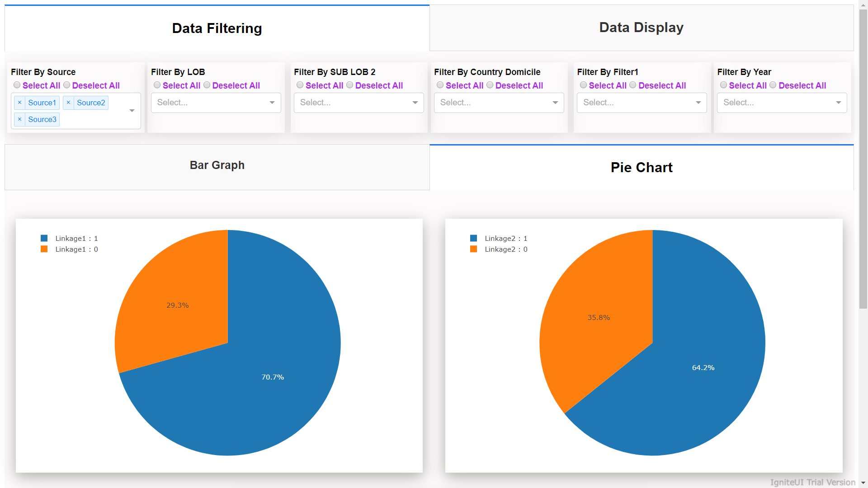Click the orange Linkage1 : 0 legend swatch
The image size is (868, 488).
(x=44, y=249)
